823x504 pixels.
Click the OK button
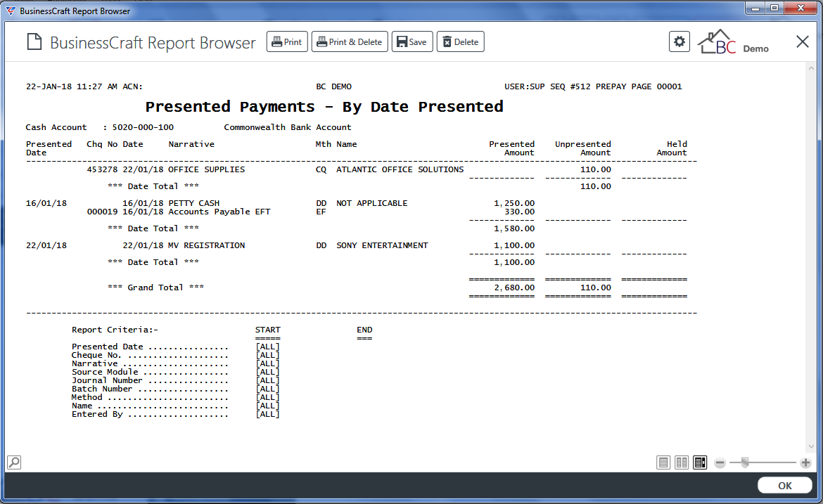(x=785, y=486)
